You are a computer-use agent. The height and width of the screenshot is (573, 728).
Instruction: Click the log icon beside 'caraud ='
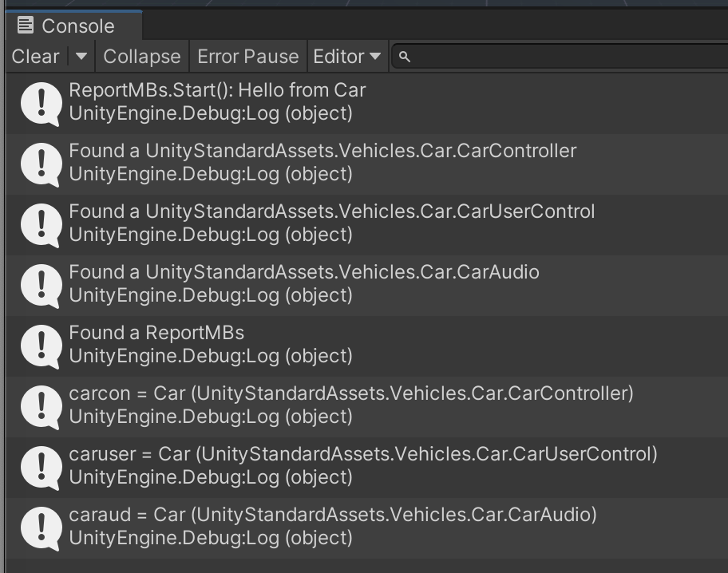[40, 528]
